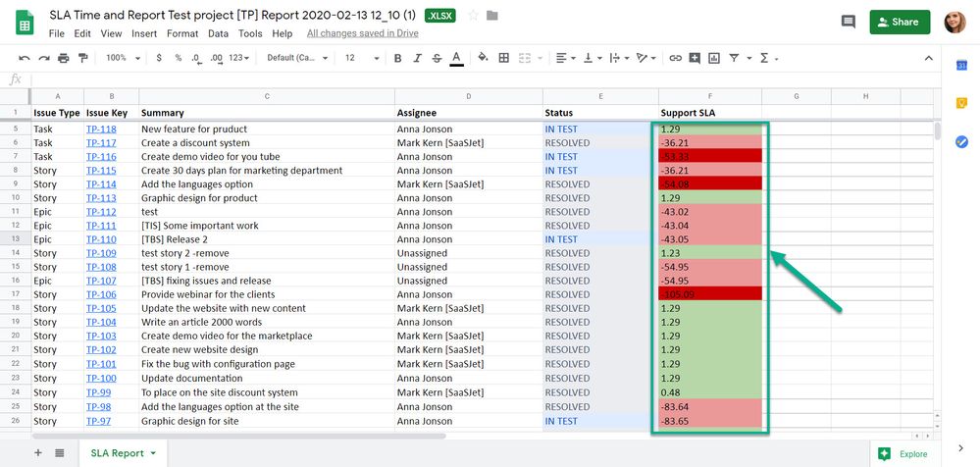Open the fill color picker

[x=481, y=58]
